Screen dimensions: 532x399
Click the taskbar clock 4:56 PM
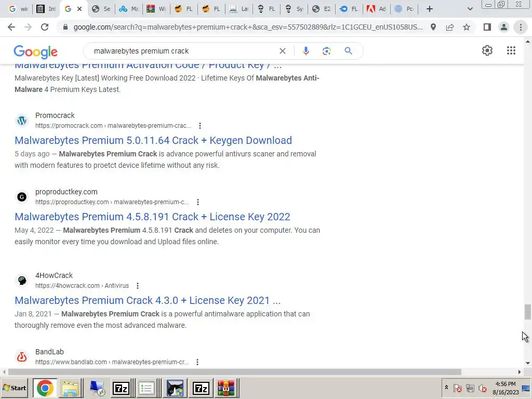[506, 384]
